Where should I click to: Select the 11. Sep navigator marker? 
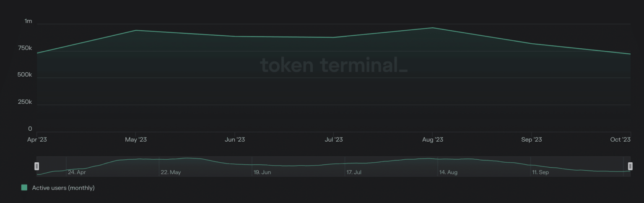click(540, 172)
